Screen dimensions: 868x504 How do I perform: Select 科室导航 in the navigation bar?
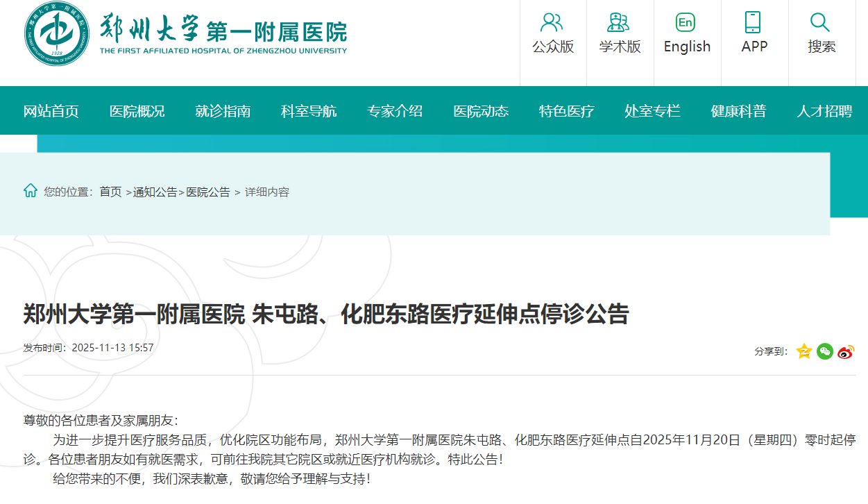309,111
